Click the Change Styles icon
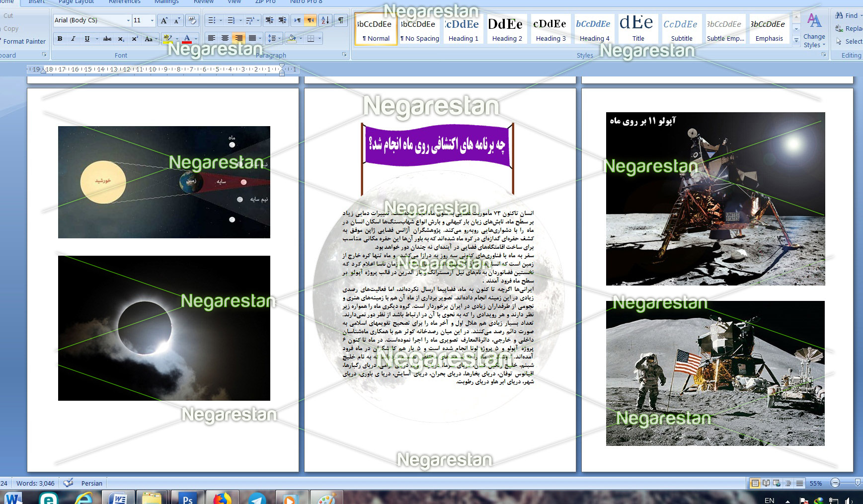Image resolution: width=863 pixels, height=504 pixels. coord(814,31)
